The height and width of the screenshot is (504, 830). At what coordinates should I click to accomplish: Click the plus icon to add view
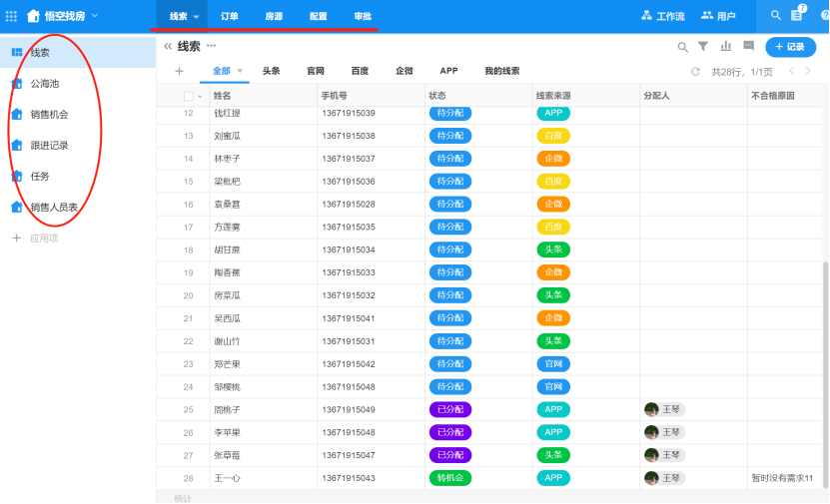(x=179, y=71)
